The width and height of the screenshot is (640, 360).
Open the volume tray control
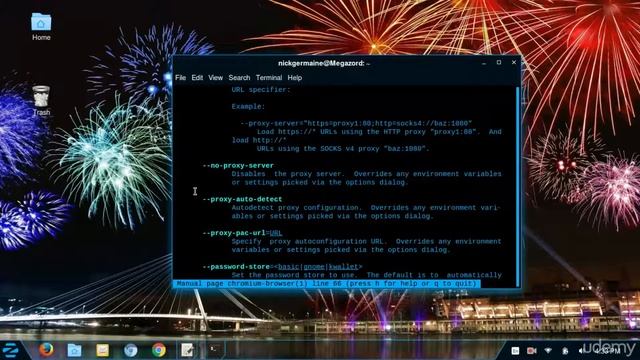[580, 351]
